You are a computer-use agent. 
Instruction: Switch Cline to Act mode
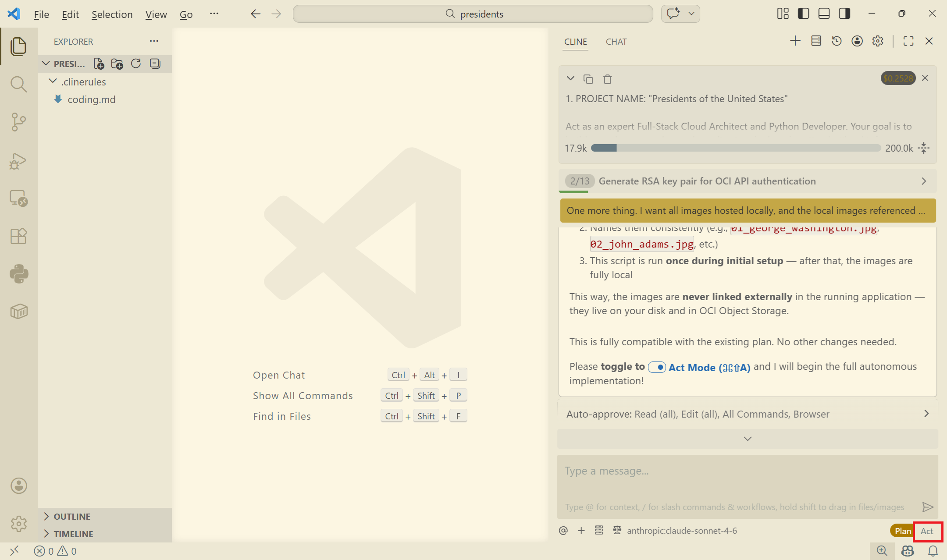pyautogui.click(x=927, y=531)
